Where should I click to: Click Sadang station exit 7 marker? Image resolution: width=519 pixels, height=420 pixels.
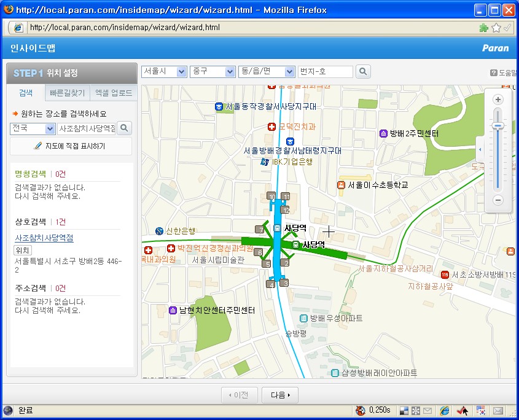coord(259,230)
